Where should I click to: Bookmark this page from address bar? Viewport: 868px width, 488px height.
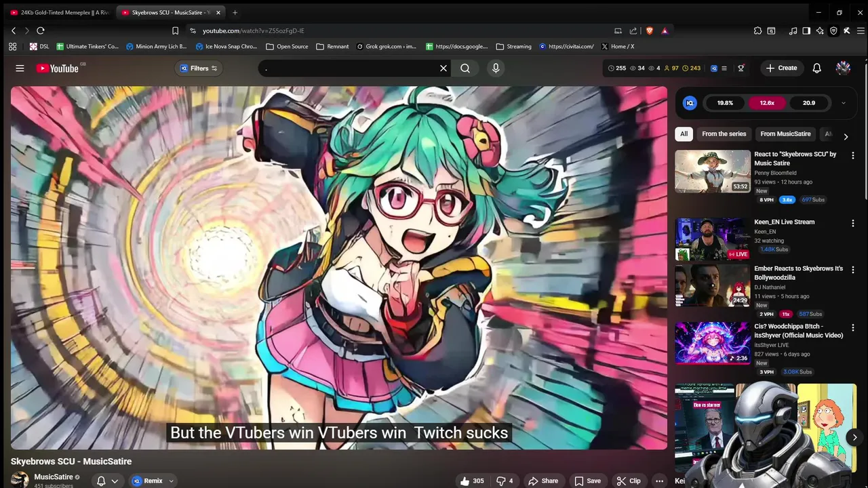click(175, 30)
